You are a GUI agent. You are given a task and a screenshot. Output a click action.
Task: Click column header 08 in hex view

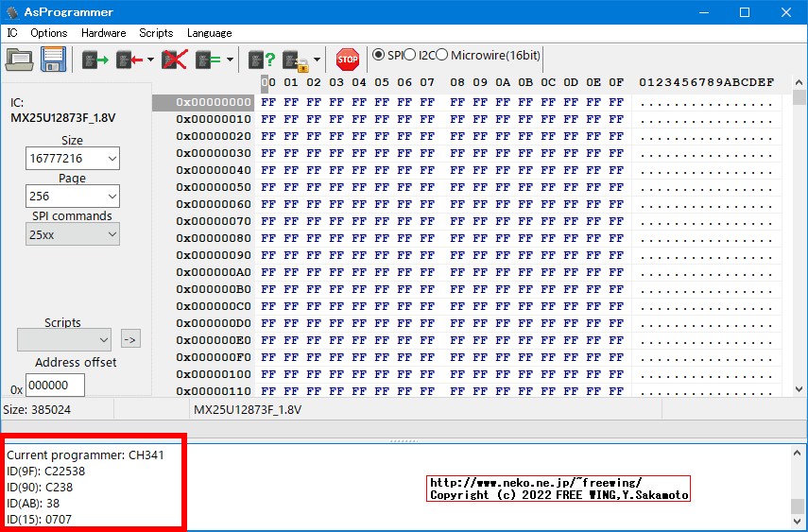[457, 82]
